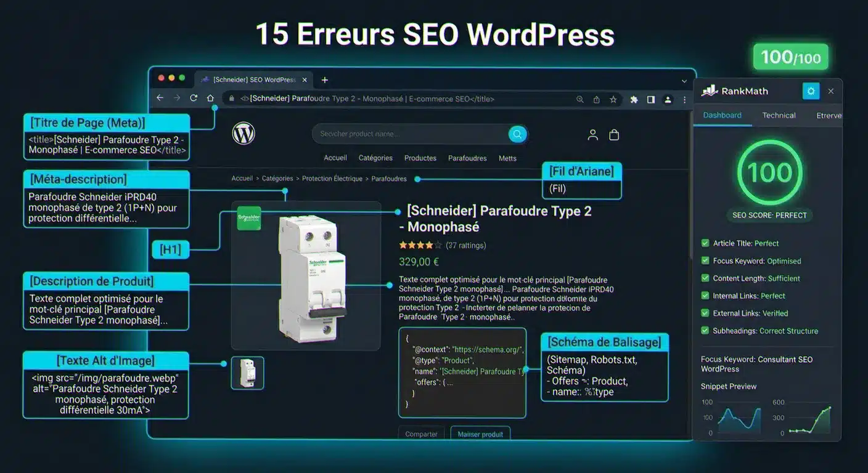The width and height of the screenshot is (868, 473).
Task: Click the JSON schema.org code block
Action: (462, 373)
